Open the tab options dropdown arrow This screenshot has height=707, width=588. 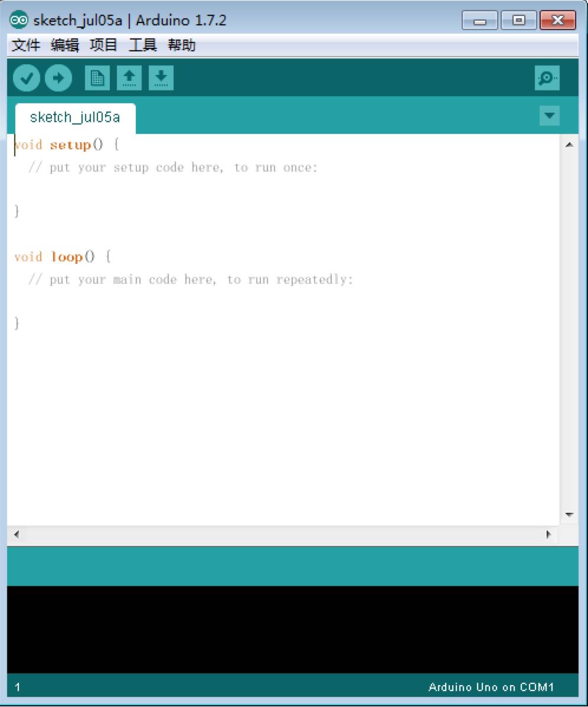[549, 116]
